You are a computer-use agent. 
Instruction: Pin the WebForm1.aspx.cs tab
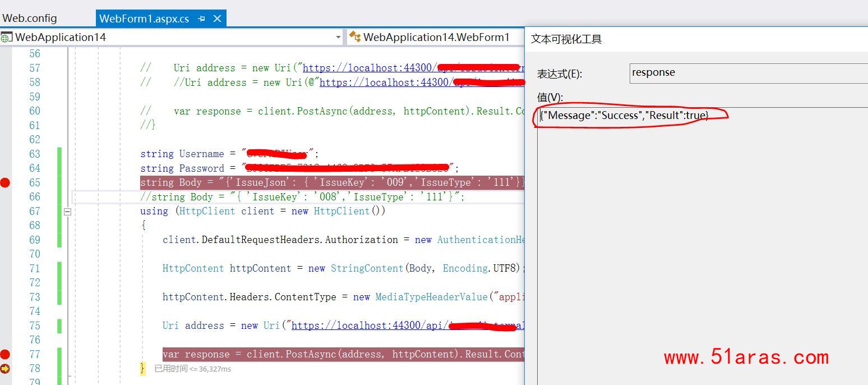(x=202, y=19)
